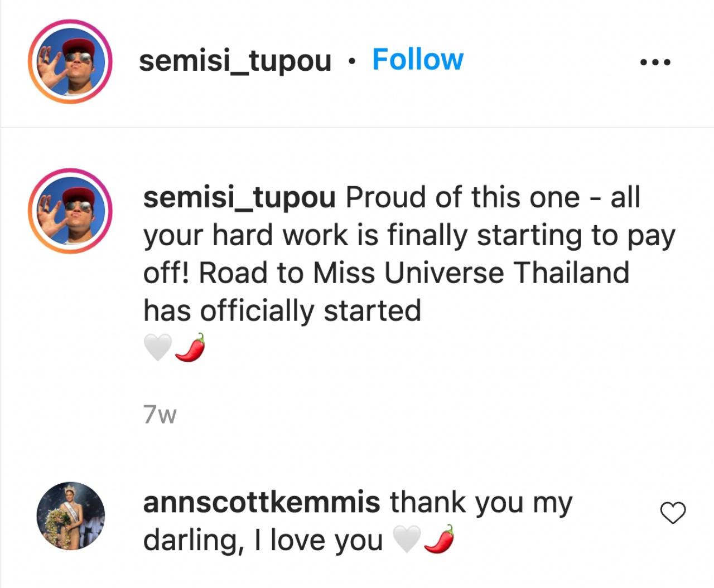Open the three-dot more options menu
This screenshot has width=714, height=588.
click(x=655, y=62)
